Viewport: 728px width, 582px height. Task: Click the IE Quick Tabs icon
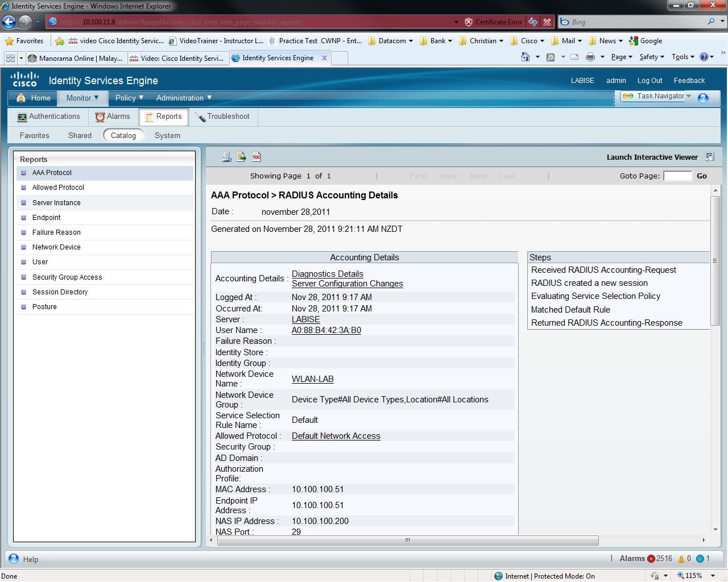coord(10,58)
